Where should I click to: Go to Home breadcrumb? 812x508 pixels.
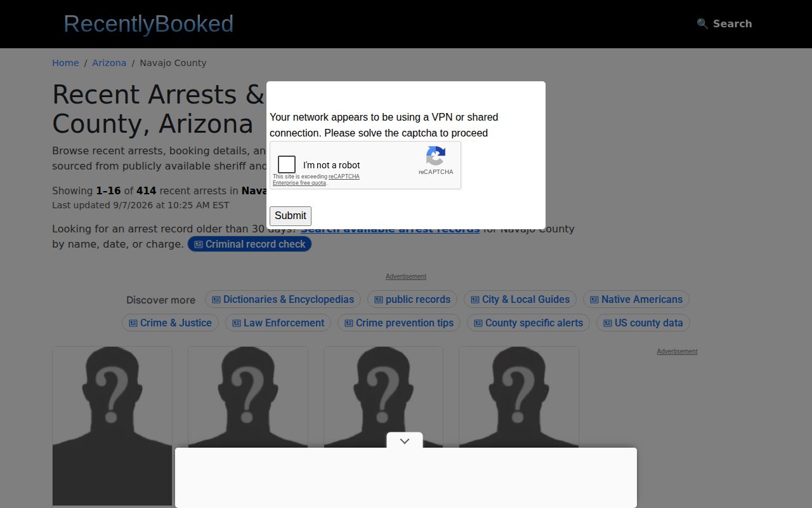[x=65, y=63]
